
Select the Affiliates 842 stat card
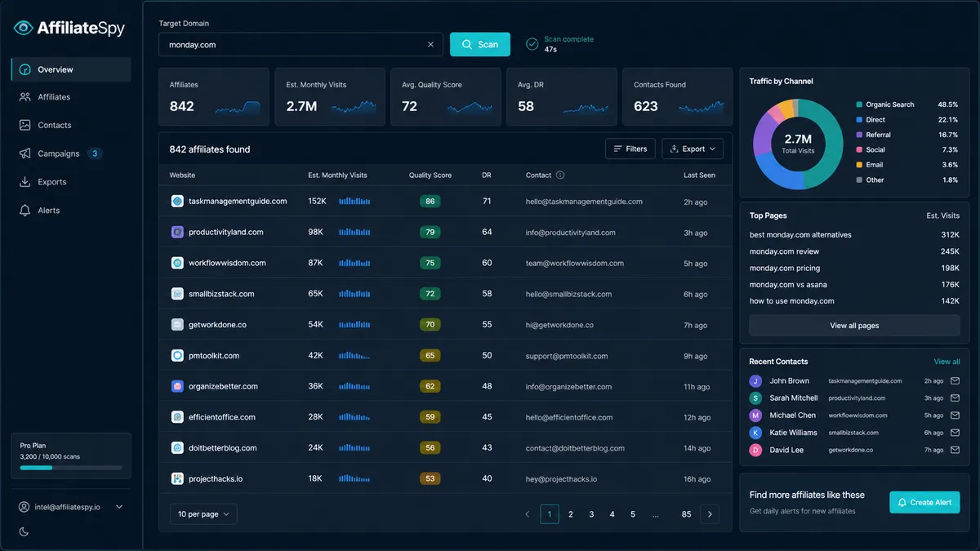click(214, 97)
